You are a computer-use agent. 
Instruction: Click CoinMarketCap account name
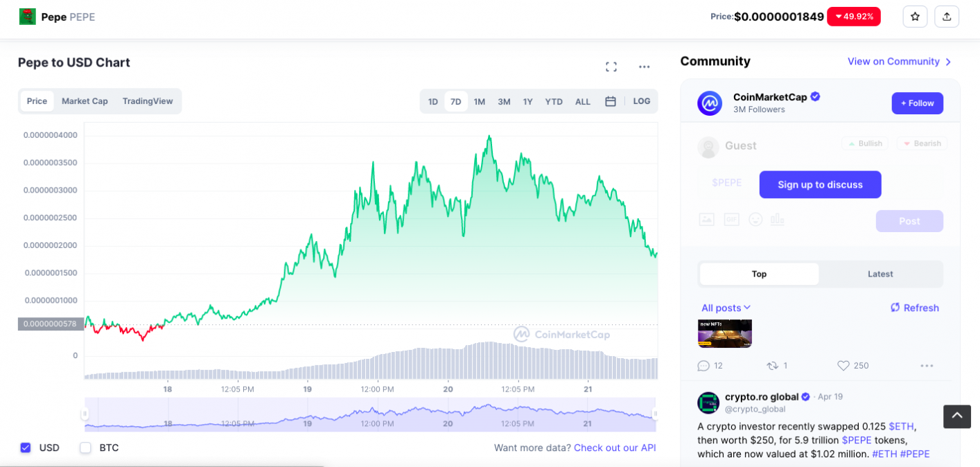pyautogui.click(x=770, y=97)
